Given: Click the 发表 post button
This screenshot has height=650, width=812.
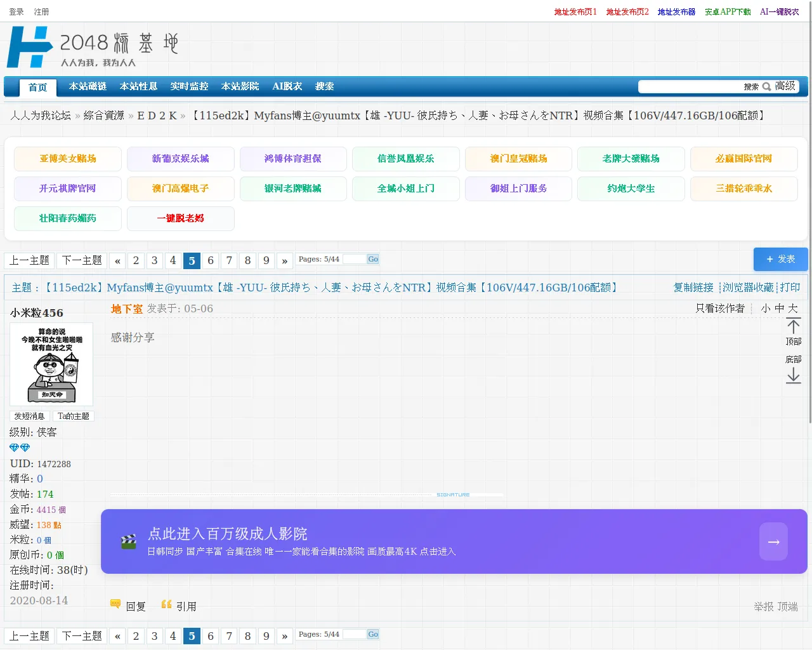Looking at the screenshot, I should tap(780, 259).
